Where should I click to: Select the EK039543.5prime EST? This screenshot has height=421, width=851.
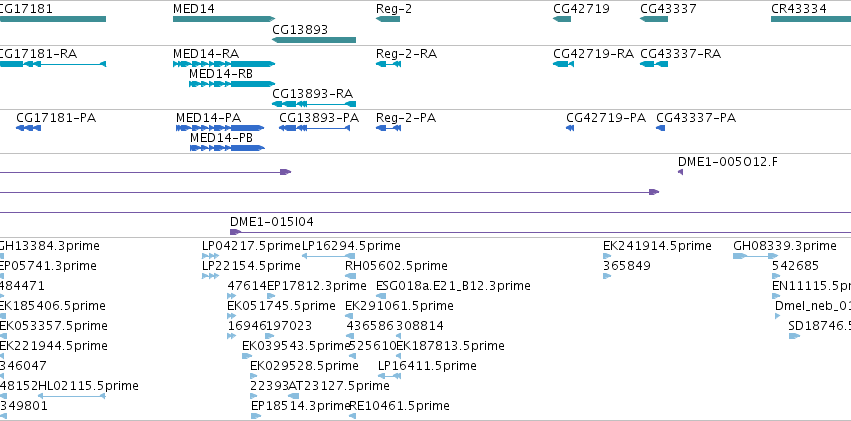tap(247, 356)
